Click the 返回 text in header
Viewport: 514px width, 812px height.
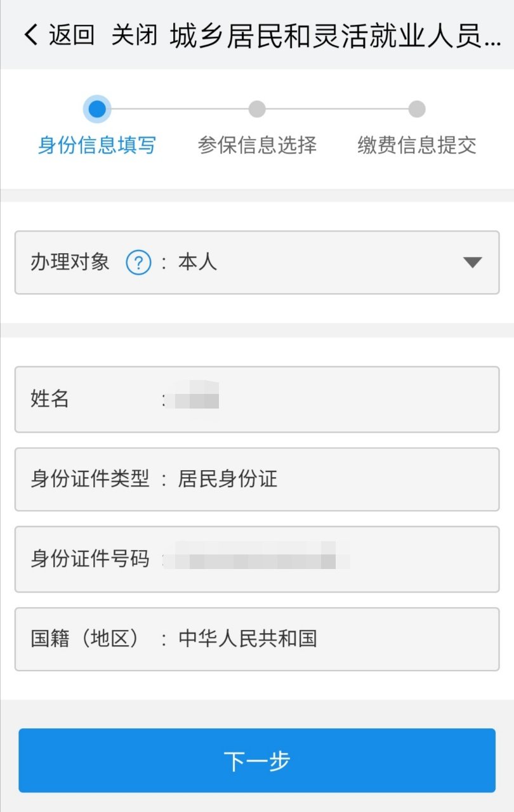(x=72, y=35)
